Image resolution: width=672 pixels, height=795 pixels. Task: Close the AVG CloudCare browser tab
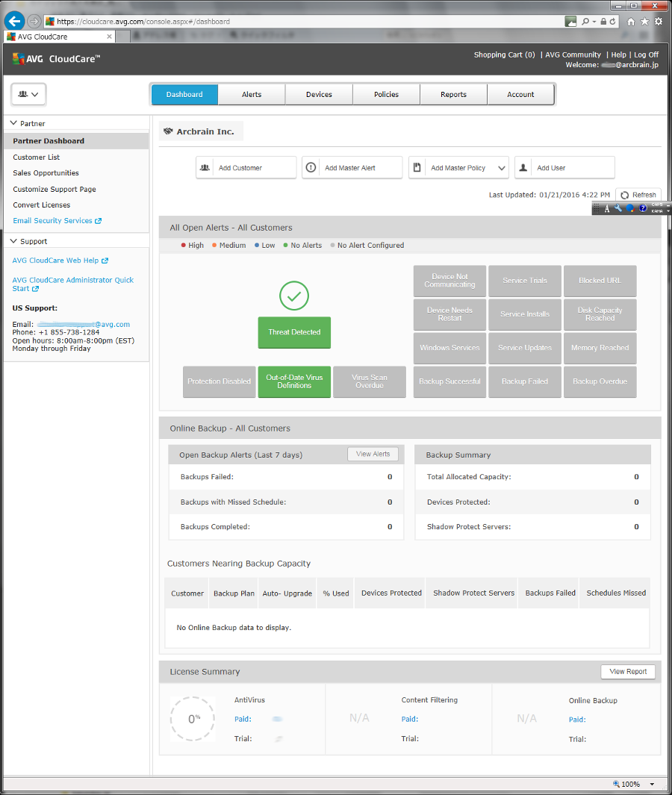point(109,37)
